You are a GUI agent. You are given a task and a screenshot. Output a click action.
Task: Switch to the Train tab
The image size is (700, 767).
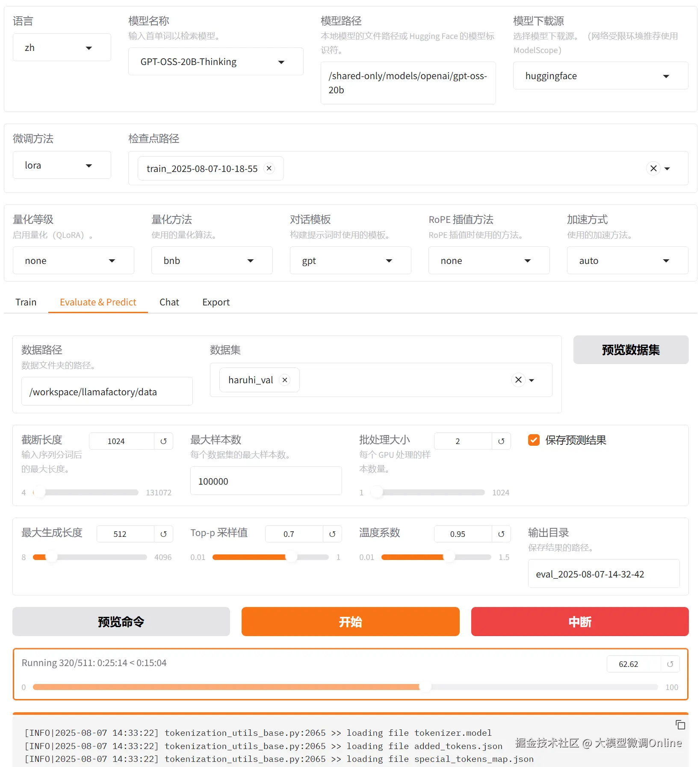26,302
